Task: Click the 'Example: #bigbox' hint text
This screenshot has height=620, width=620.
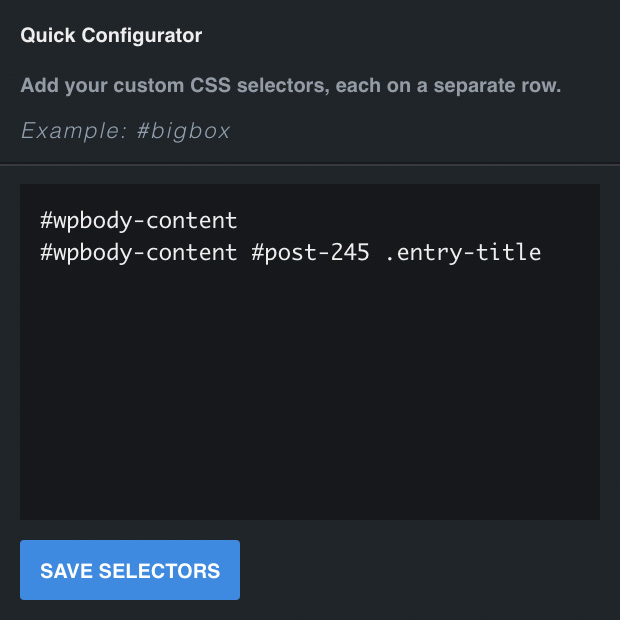Action: pyautogui.click(x=125, y=130)
